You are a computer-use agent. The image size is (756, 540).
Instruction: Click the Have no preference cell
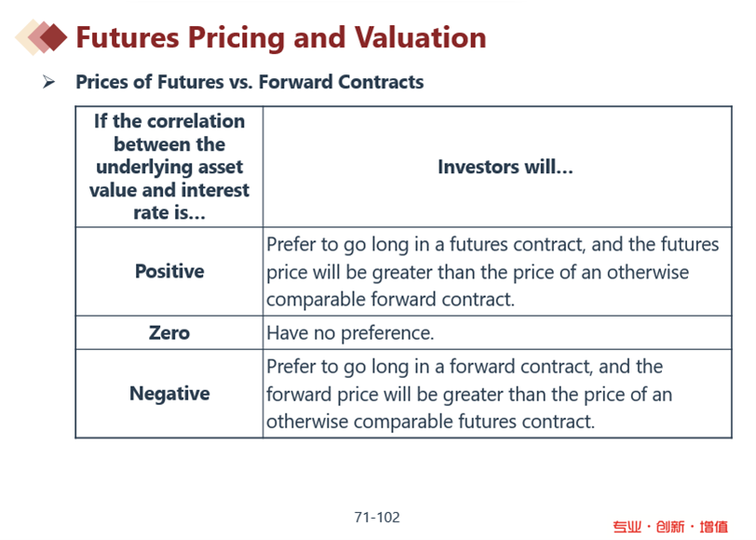(x=497, y=332)
